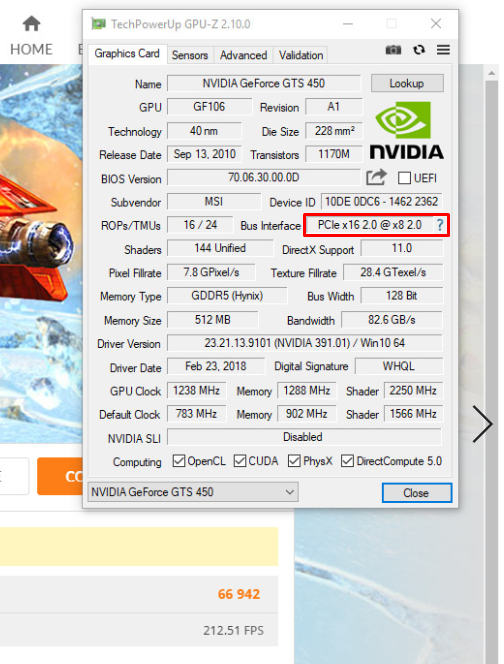Click the Device ID field 10DE 0DC6 - 1462 2362
Screen dimensions: 504x664
(x=382, y=202)
